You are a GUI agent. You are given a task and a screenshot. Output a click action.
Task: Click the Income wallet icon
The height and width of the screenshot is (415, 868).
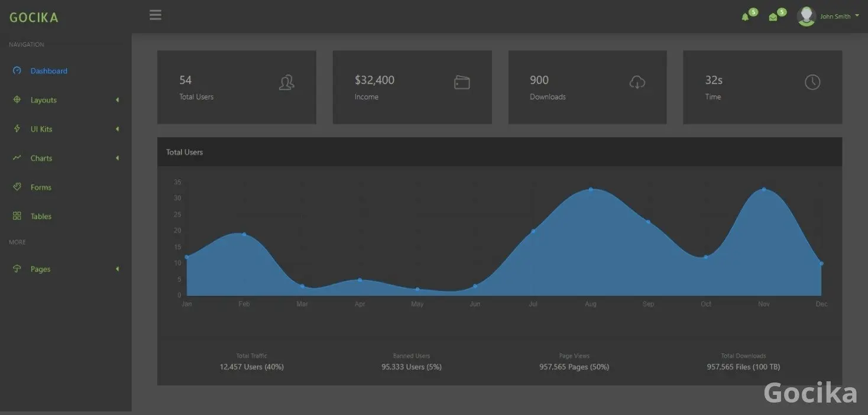[x=462, y=83]
